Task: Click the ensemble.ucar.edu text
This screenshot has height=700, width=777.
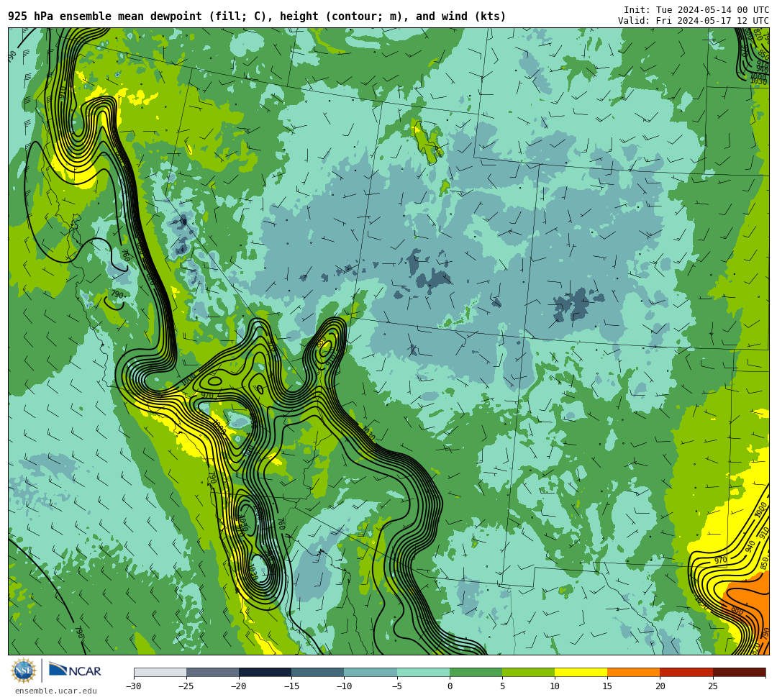Action: (56, 691)
